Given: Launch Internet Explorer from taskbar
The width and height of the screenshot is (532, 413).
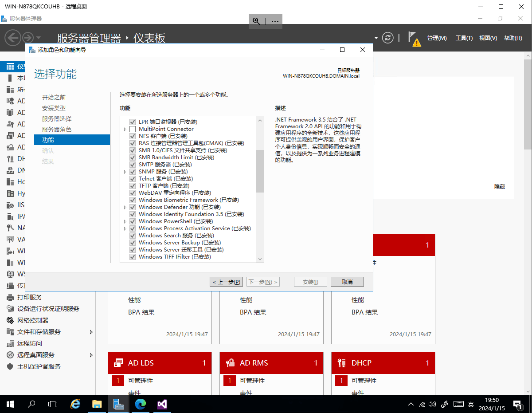Looking at the screenshot, I should click(x=76, y=404).
